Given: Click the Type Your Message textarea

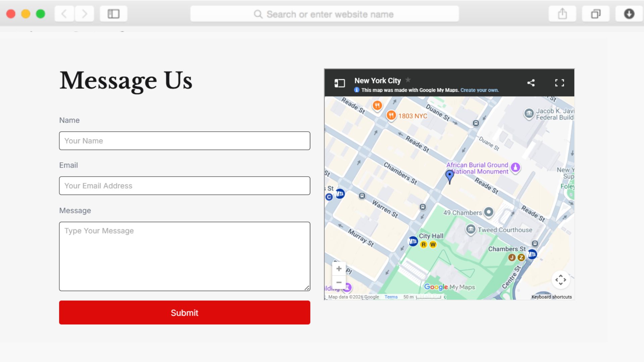Looking at the screenshot, I should point(184,256).
